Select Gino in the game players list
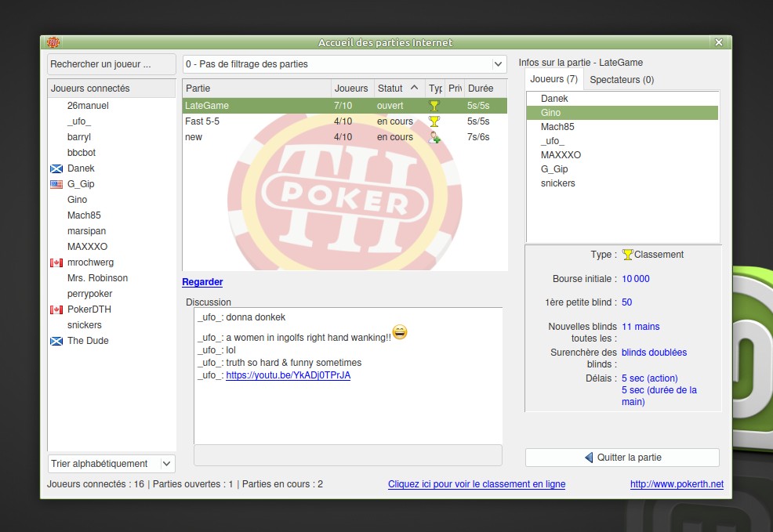The height and width of the screenshot is (532, 773). click(622, 113)
